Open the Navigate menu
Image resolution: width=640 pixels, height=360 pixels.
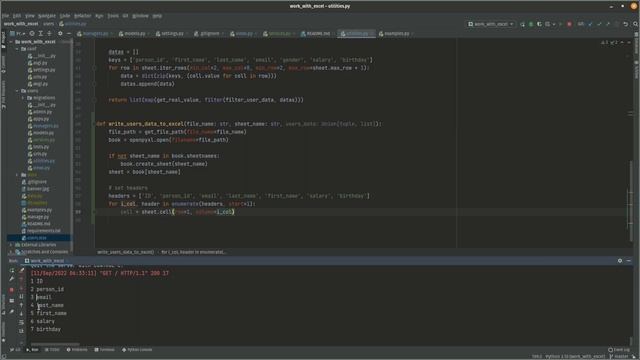[47, 16]
